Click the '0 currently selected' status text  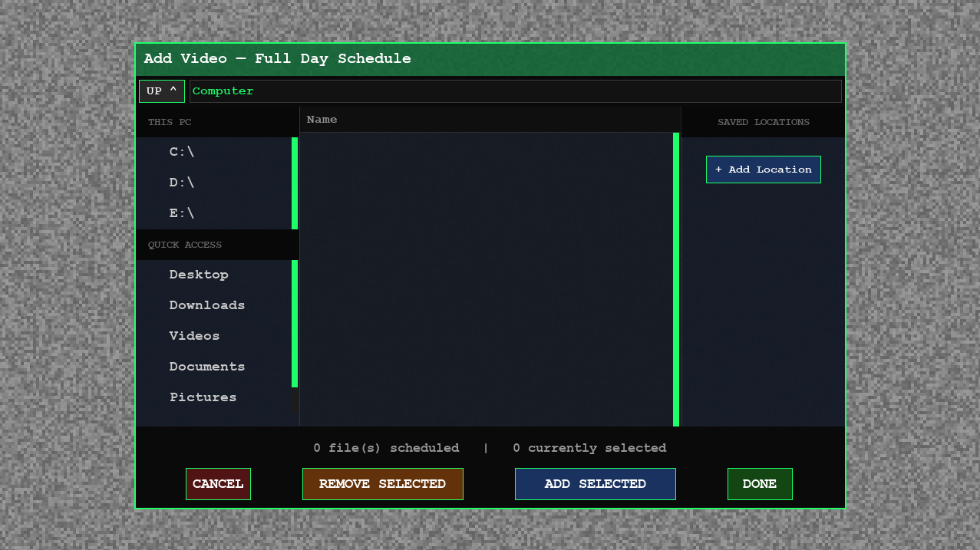[x=589, y=448]
